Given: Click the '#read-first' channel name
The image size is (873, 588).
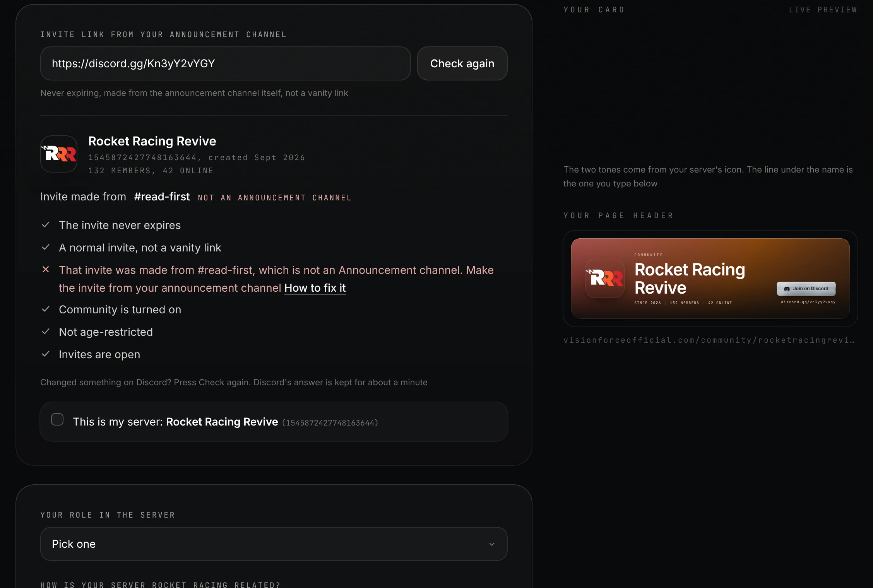Looking at the screenshot, I should coord(162,197).
